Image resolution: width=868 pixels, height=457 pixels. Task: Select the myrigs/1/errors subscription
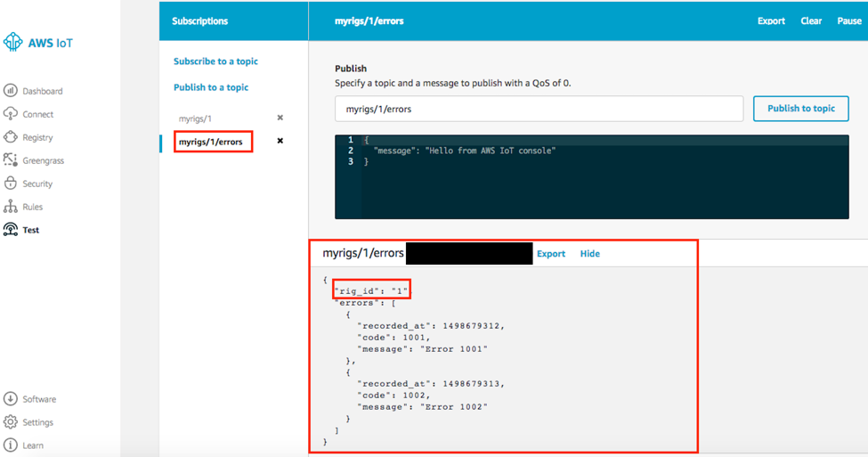coord(210,142)
